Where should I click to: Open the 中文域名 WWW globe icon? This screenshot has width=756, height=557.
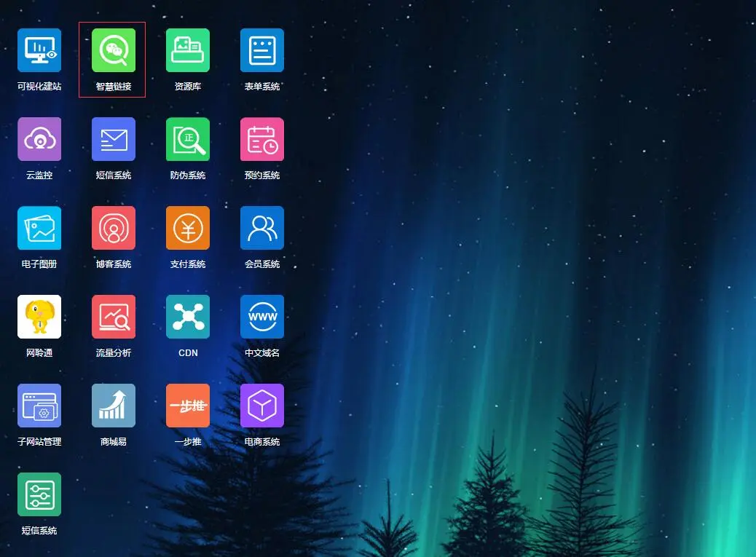262,317
